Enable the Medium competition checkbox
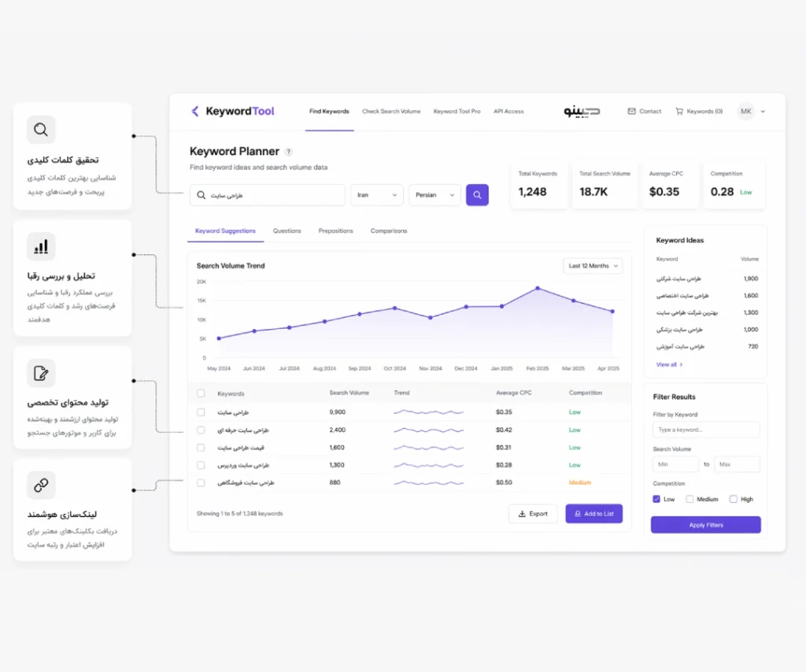Image resolution: width=806 pixels, height=672 pixels. pos(690,499)
